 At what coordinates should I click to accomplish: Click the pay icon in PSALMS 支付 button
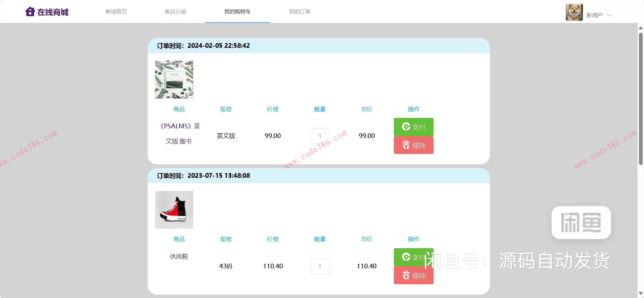(x=406, y=127)
